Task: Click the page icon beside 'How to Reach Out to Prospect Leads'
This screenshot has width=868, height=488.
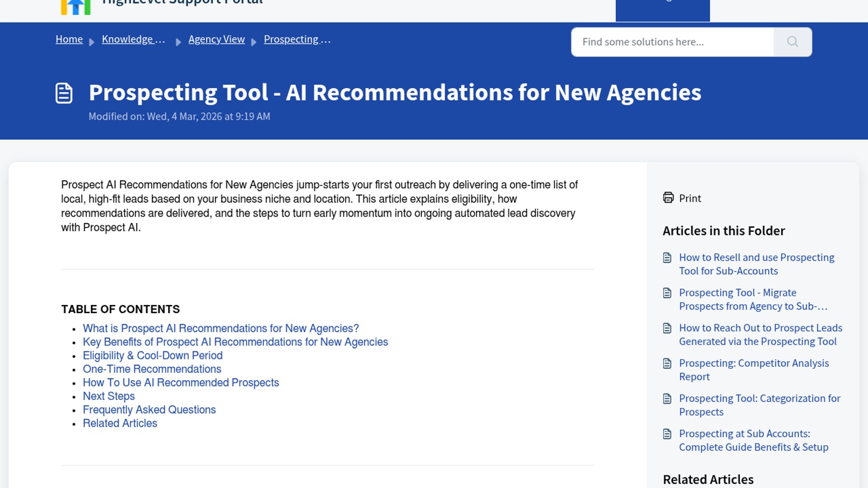Action: (667, 328)
